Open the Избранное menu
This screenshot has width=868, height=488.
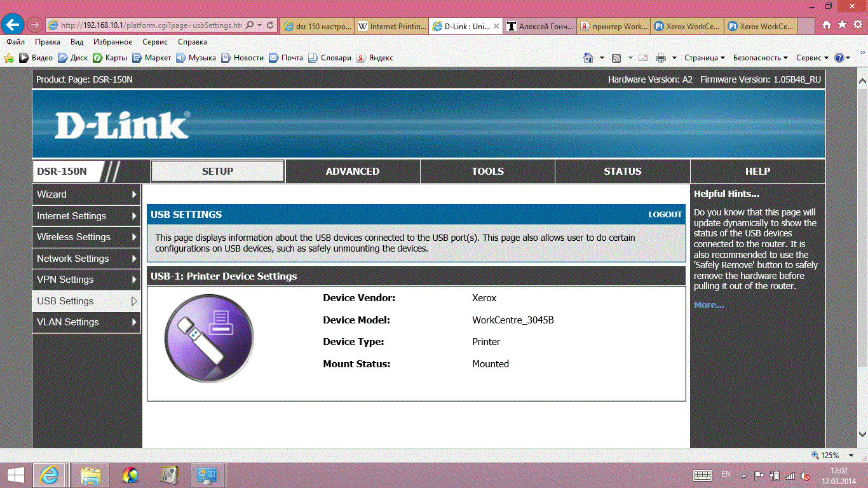click(x=112, y=42)
